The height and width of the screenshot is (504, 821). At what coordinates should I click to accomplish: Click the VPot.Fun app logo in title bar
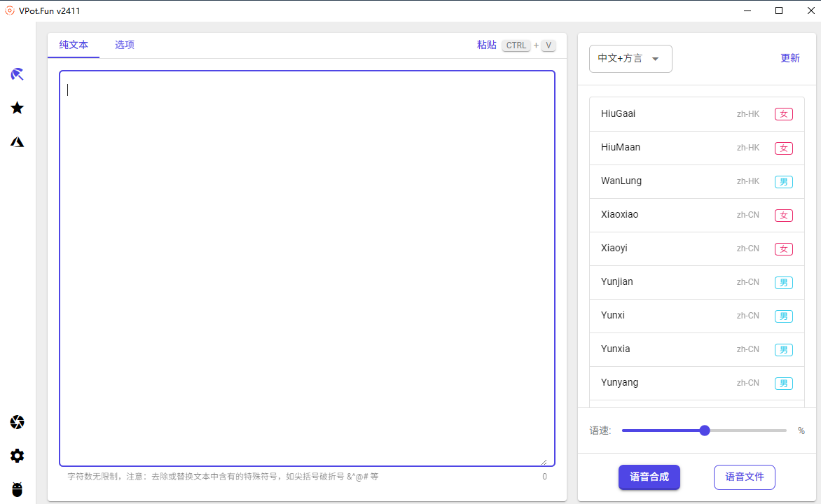click(10, 10)
